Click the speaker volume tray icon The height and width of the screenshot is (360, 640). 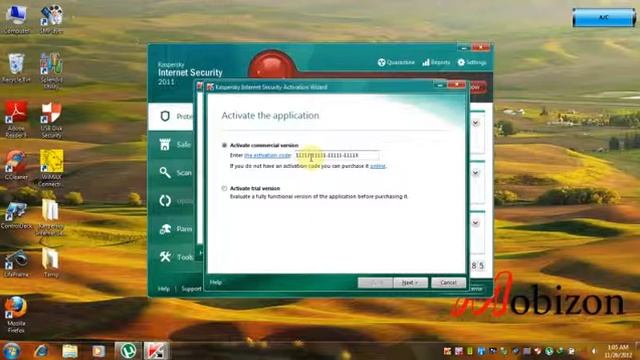[594, 351]
